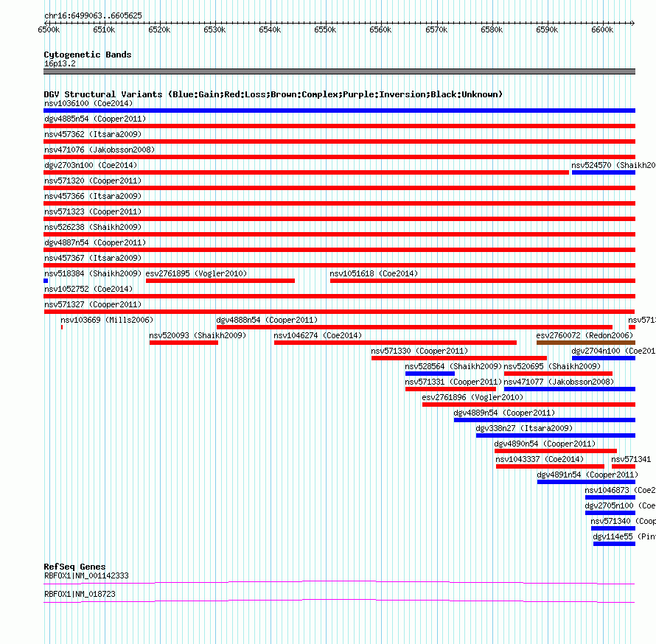Open the nsv1052752 (Coe2014) label
This screenshot has width=656, height=644.
click(88, 289)
